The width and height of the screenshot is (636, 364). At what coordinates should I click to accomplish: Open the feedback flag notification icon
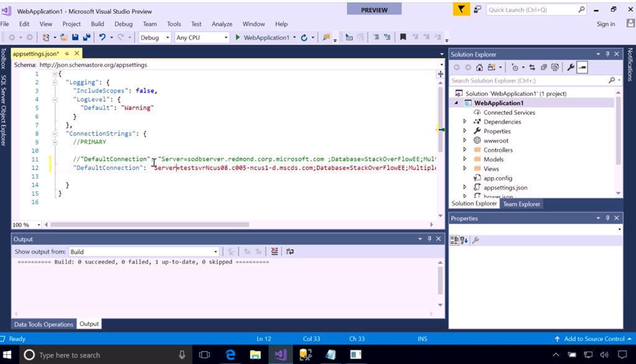[x=461, y=9]
